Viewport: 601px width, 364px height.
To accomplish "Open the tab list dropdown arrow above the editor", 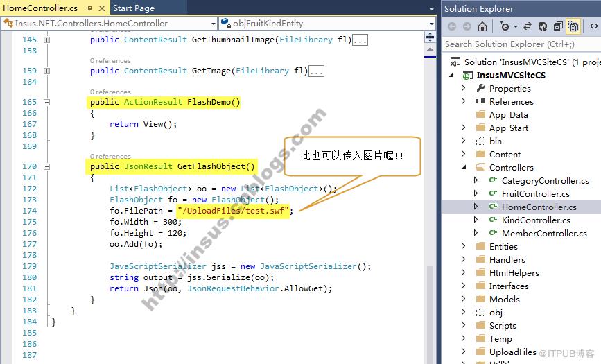I will [432, 8].
